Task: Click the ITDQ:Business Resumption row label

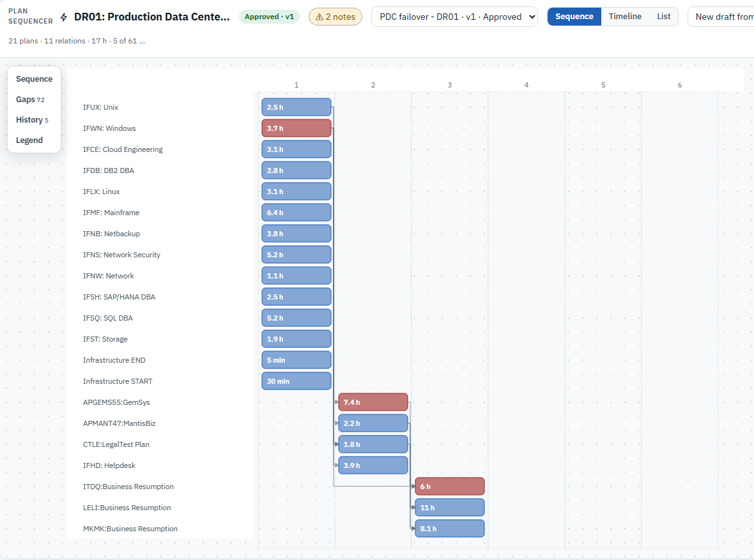Action: point(128,487)
